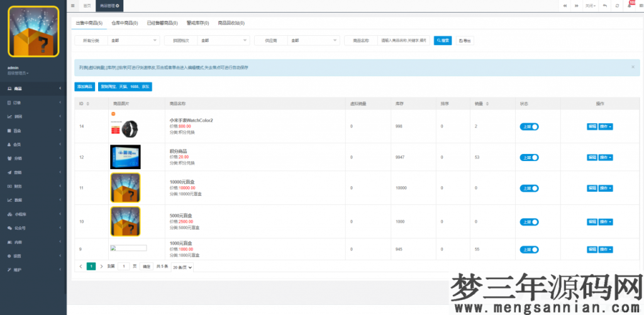The height and width of the screenshot is (315, 644).
Task: Select the 警戒库存(0) tab
Action: point(197,23)
